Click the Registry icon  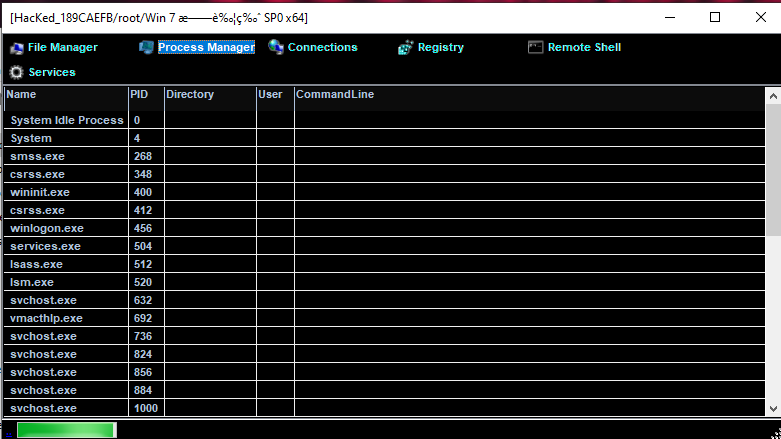[405, 48]
